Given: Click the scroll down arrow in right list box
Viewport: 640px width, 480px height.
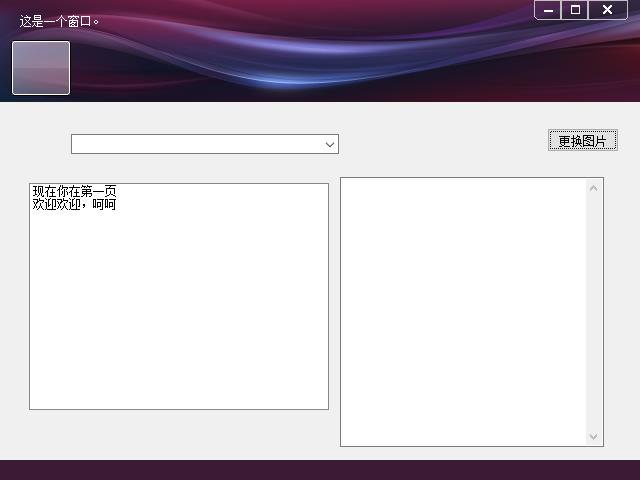Looking at the screenshot, I should (594, 437).
